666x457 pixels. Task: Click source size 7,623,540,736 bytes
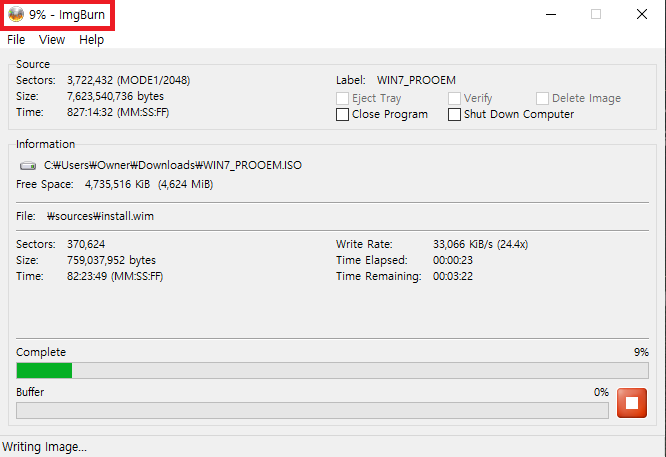click(x=115, y=96)
